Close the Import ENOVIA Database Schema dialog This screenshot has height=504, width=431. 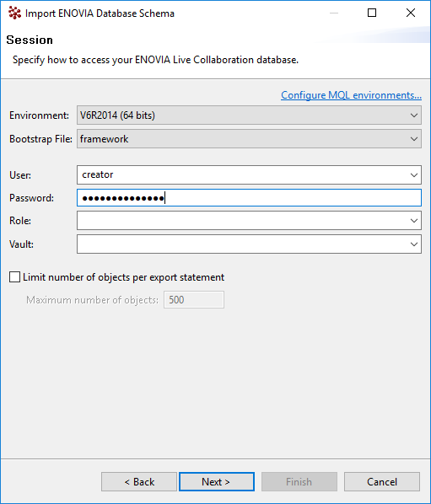pyautogui.click(x=411, y=13)
